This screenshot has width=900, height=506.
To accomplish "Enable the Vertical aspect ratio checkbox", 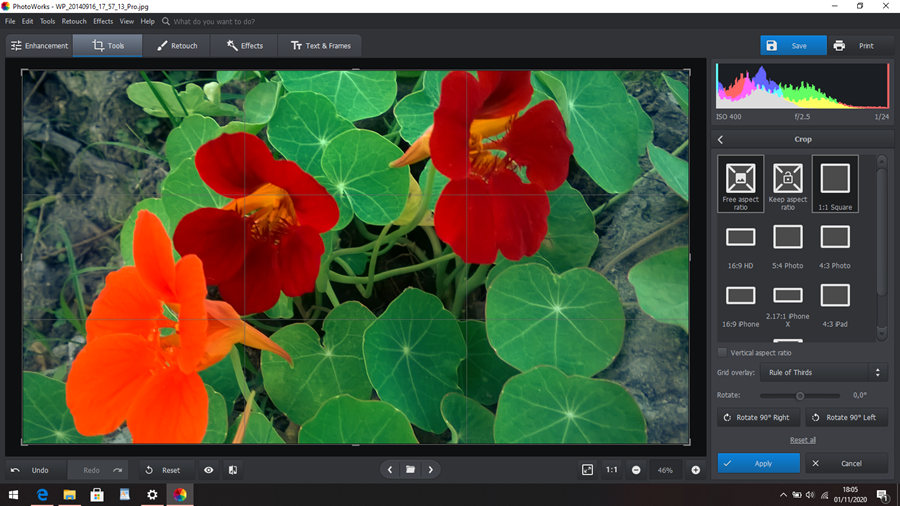I will 722,352.
